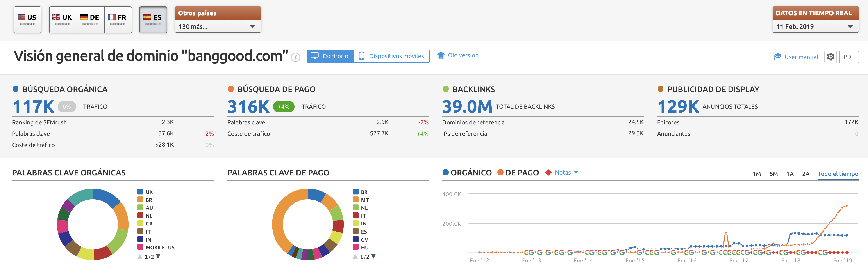Viewport: 868px width, 276px height.
Task: Next page arrow of organic keywords legend
Action: point(158,256)
